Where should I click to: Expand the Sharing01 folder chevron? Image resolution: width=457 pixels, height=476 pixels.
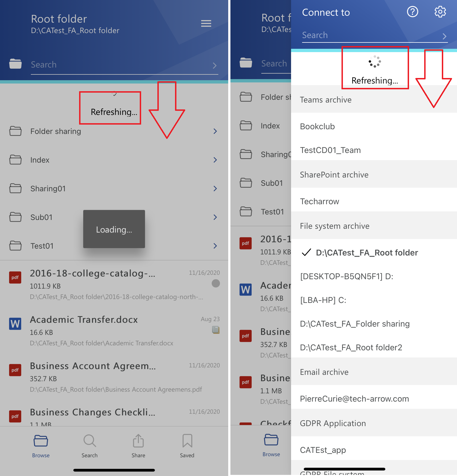pyautogui.click(x=215, y=189)
